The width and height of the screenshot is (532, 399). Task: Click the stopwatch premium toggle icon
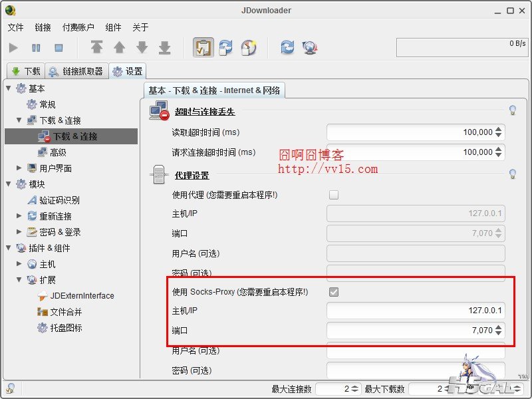tap(249, 47)
